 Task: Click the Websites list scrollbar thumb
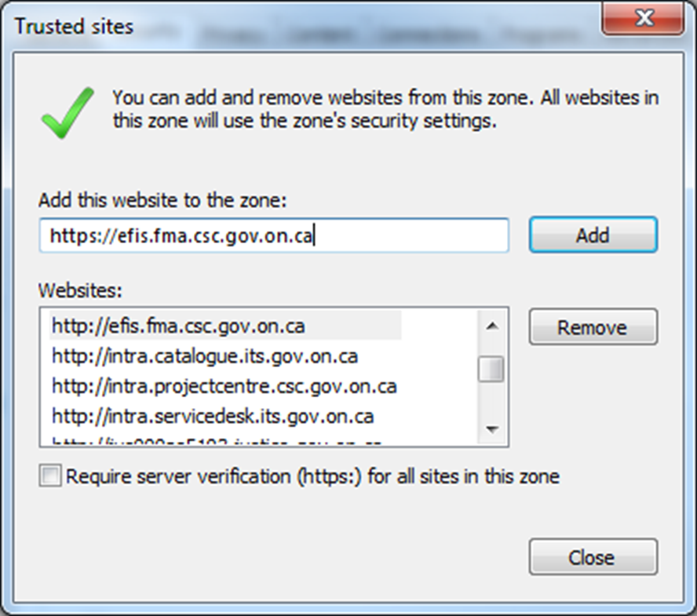(492, 369)
